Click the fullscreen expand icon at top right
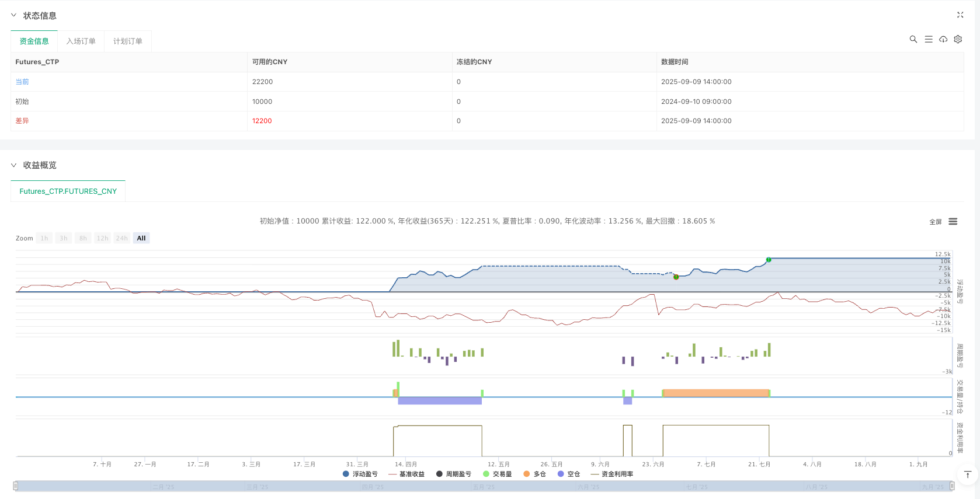Image resolution: width=980 pixels, height=499 pixels. click(960, 15)
